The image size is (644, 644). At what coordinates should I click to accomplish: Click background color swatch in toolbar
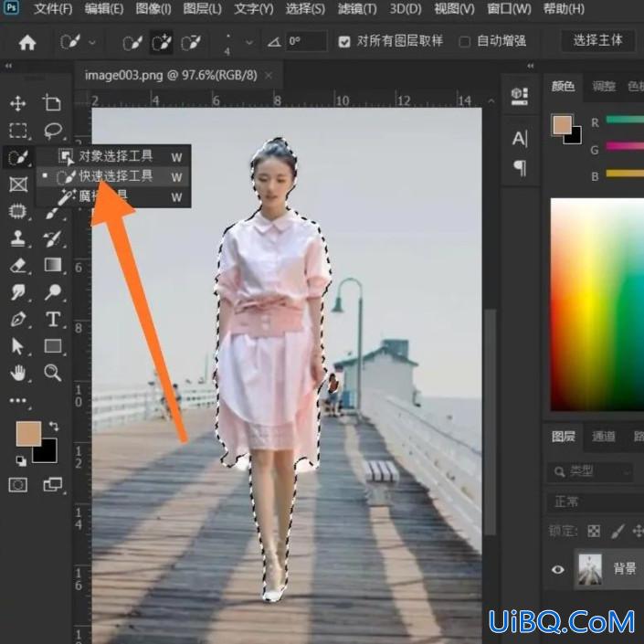click(x=47, y=453)
